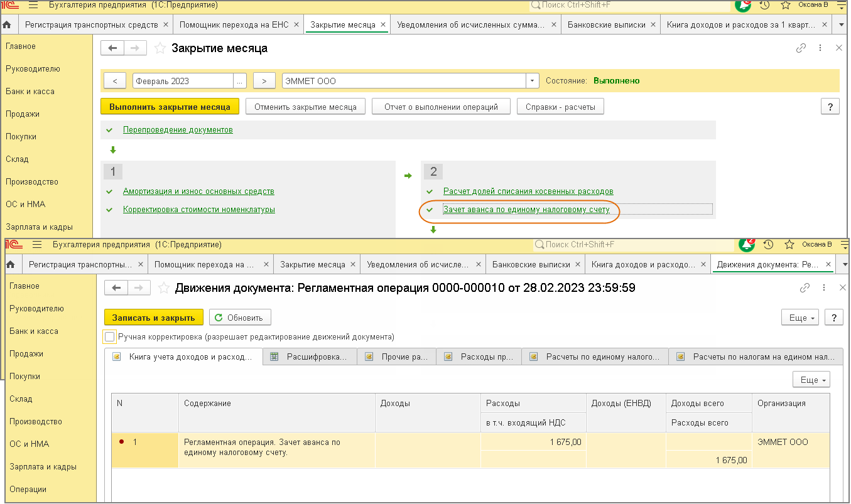Click the search field in the Закрытие месяца window
The width and height of the screenshot is (851, 504).
[x=629, y=5]
